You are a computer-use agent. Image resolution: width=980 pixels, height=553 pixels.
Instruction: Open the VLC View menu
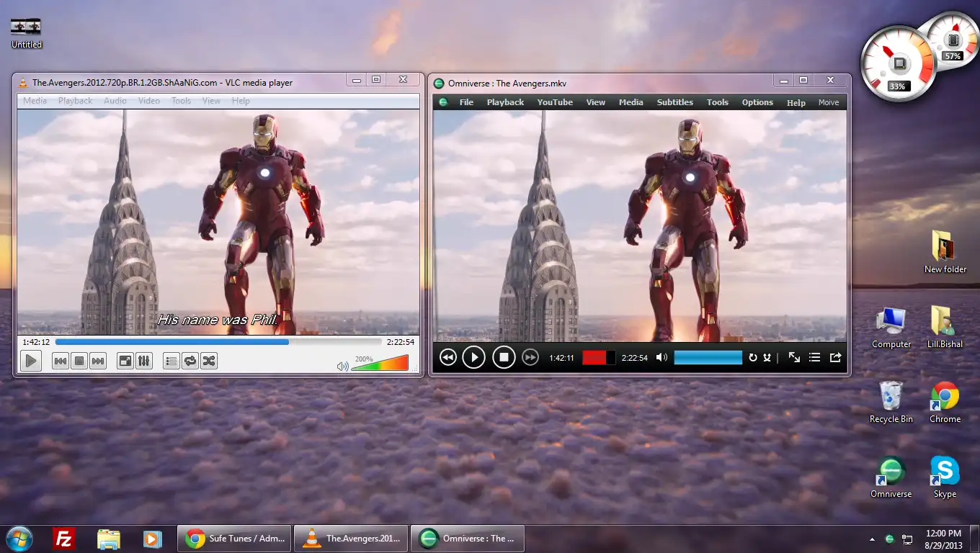(x=211, y=101)
